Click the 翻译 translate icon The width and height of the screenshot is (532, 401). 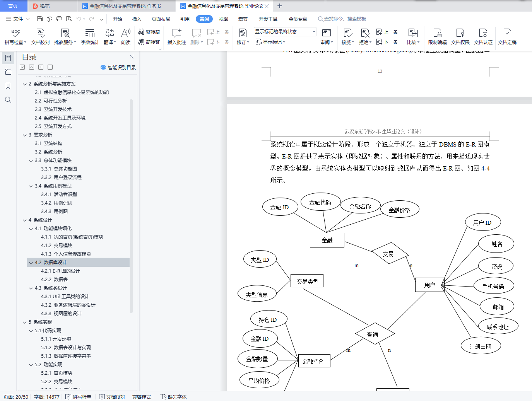coord(110,37)
